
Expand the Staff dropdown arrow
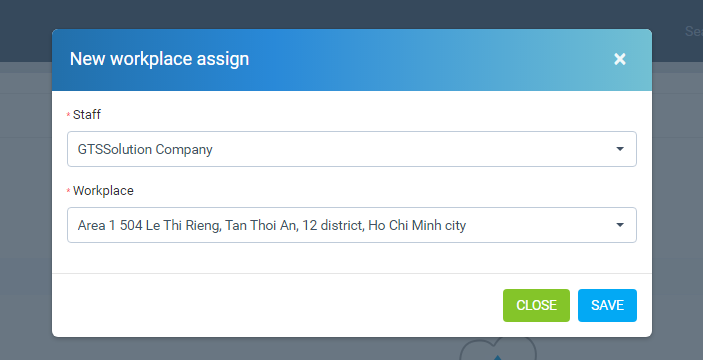click(620, 149)
